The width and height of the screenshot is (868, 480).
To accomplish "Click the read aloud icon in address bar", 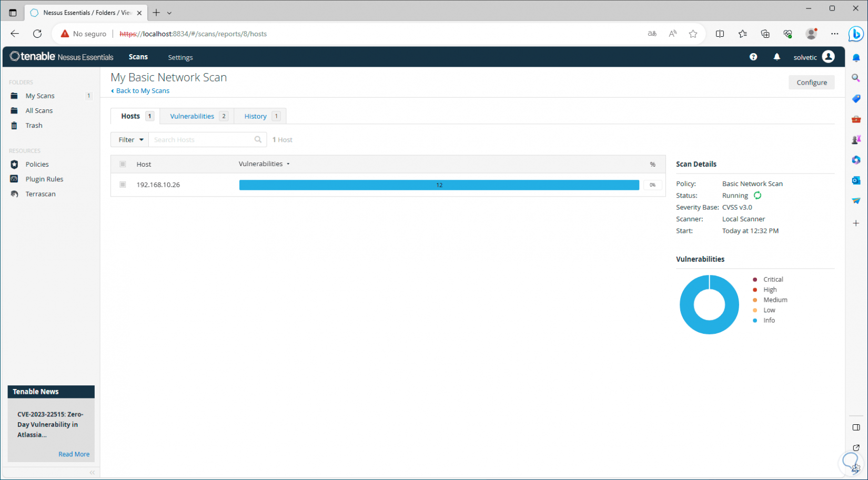I will point(673,34).
